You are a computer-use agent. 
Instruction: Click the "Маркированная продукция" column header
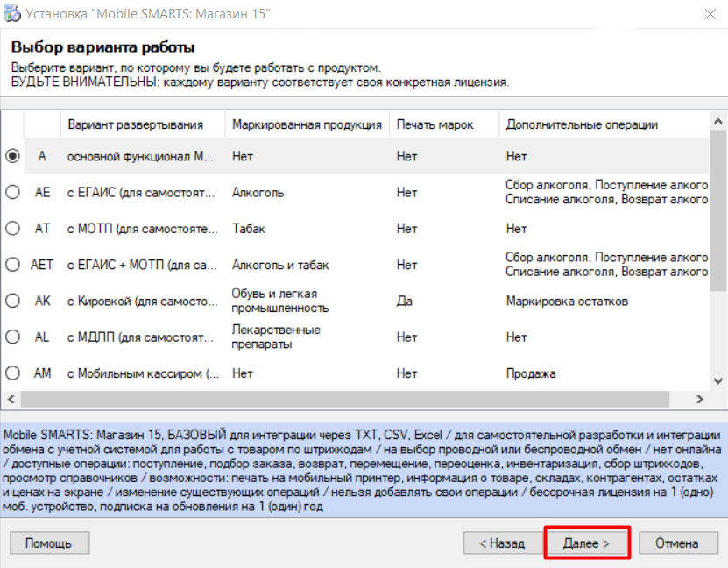[307, 124]
